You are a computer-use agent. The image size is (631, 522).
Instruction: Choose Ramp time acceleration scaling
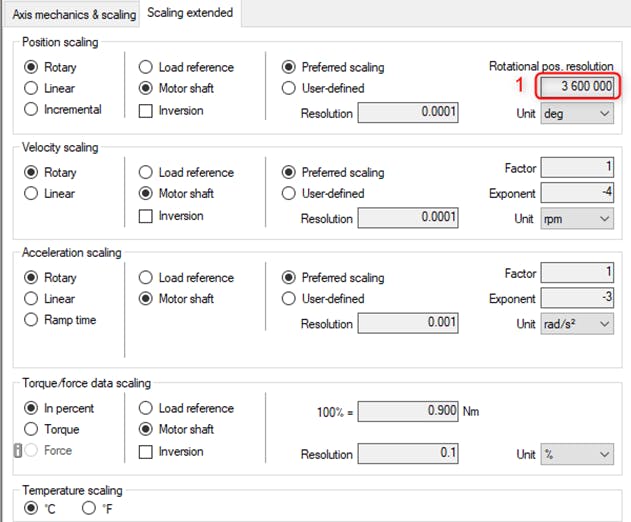pos(31,320)
